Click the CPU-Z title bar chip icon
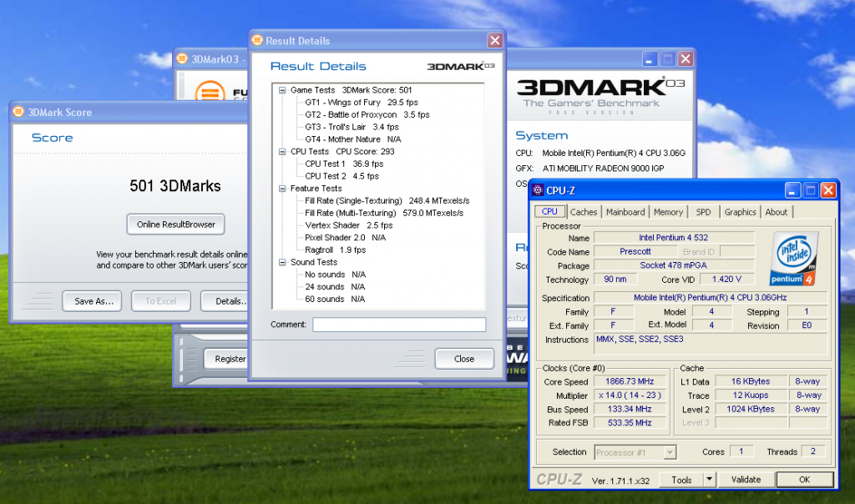 click(x=538, y=189)
